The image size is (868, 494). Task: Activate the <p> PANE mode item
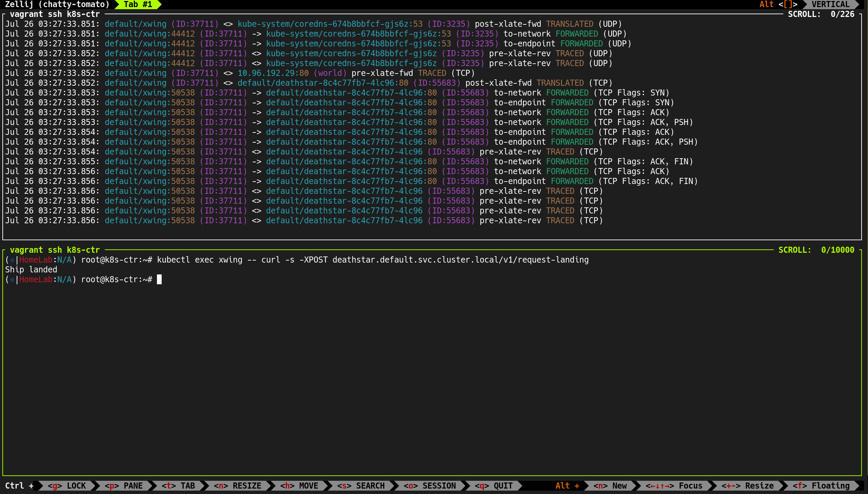click(x=123, y=486)
